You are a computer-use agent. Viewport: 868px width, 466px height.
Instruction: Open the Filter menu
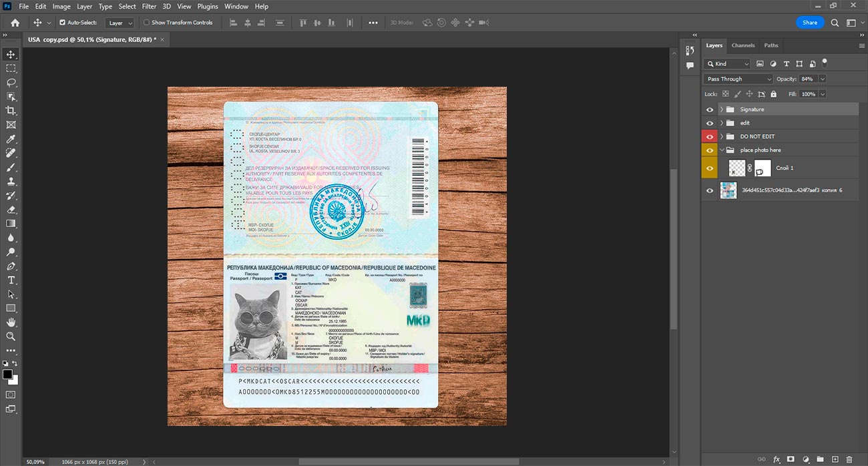[149, 6]
